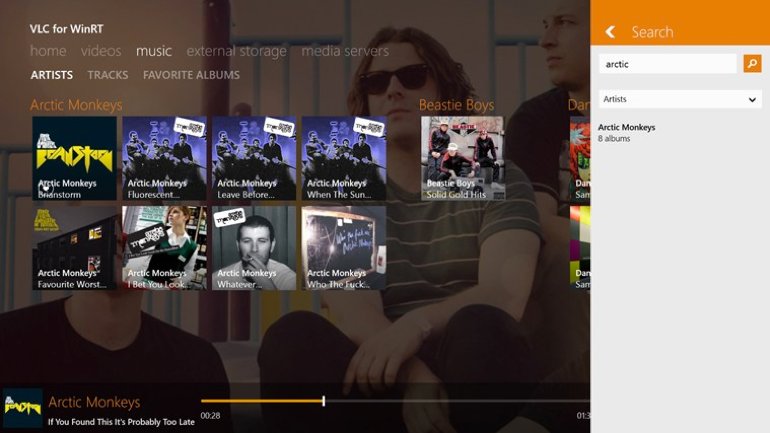The image size is (770, 433).
Task: Open Beastie Boys Solid Gold Hits album
Action: tap(462, 158)
